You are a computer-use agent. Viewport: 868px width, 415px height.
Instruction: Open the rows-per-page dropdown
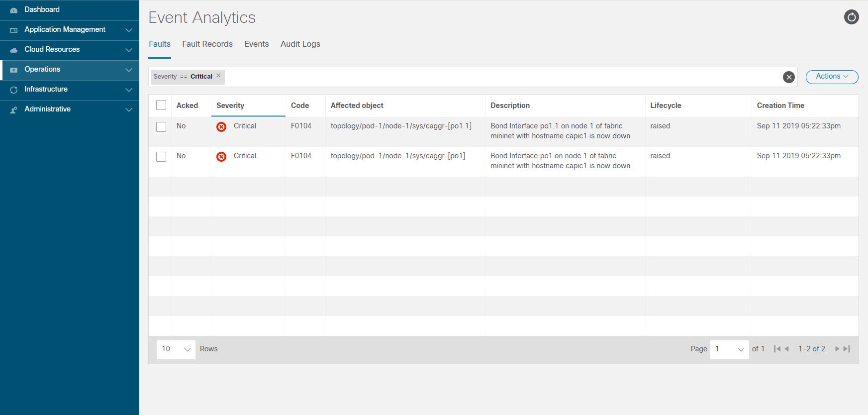click(176, 349)
